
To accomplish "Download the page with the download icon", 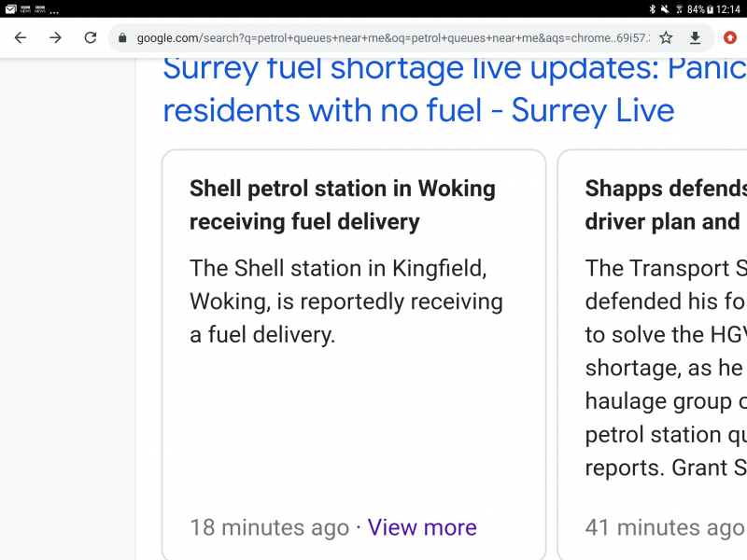I will click(x=697, y=38).
